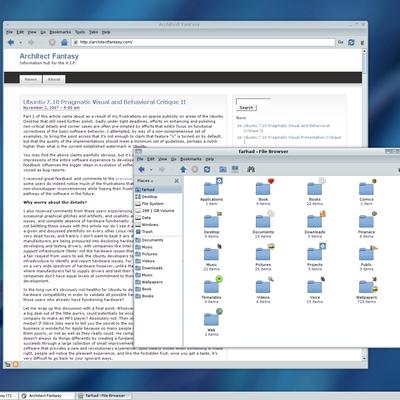Click the Go button next to the address bar
The image size is (400, 400).
(x=340, y=42)
